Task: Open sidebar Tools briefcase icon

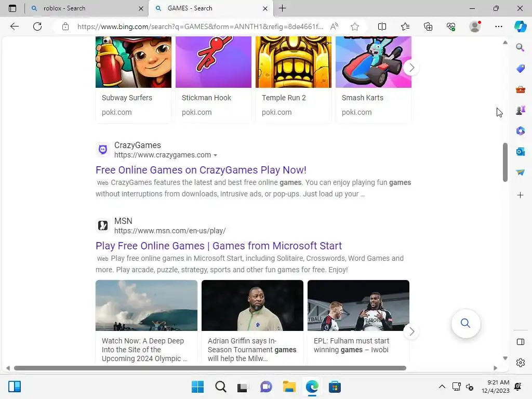Action: pos(520,89)
